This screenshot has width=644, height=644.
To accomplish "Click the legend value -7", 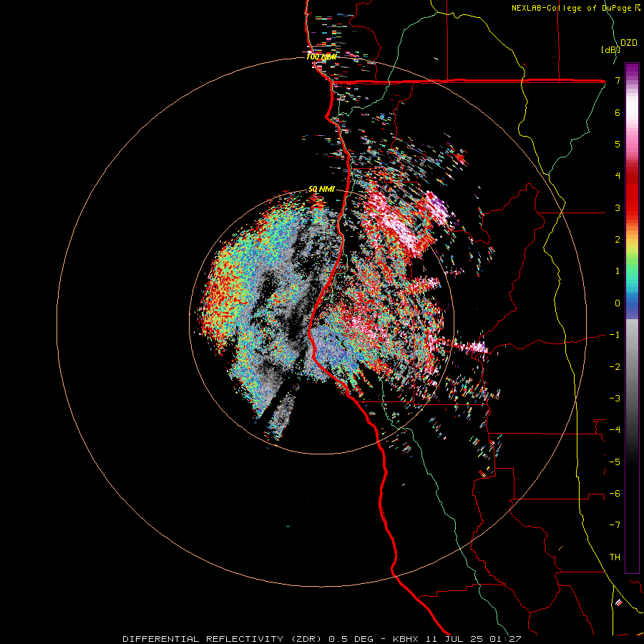I will [615, 525].
